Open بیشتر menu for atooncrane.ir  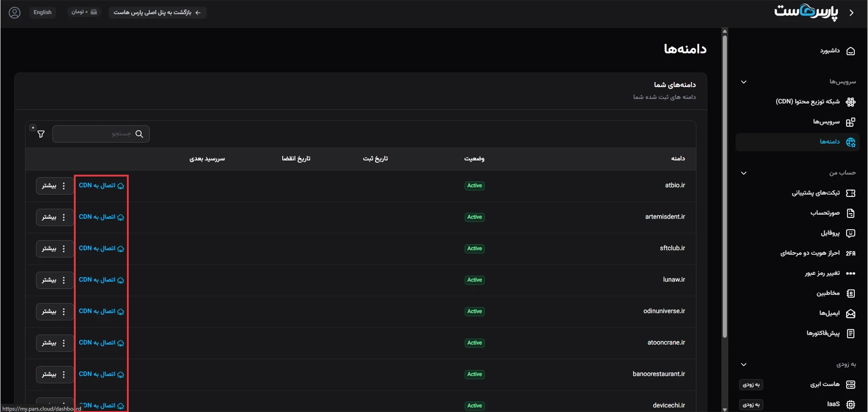[55, 343]
